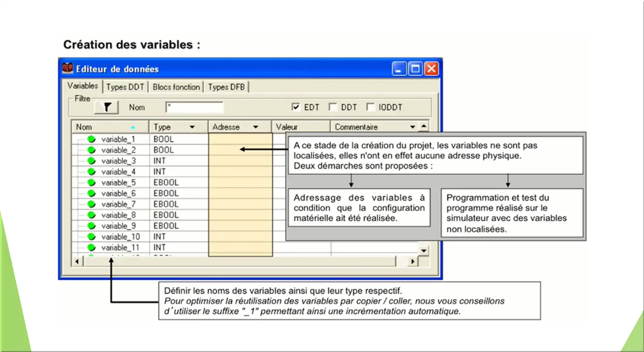The height and width of the screenshot is (352, 644).
Task: Open the Commentaire column dropdown arrow
Action: tap(413, 127)
